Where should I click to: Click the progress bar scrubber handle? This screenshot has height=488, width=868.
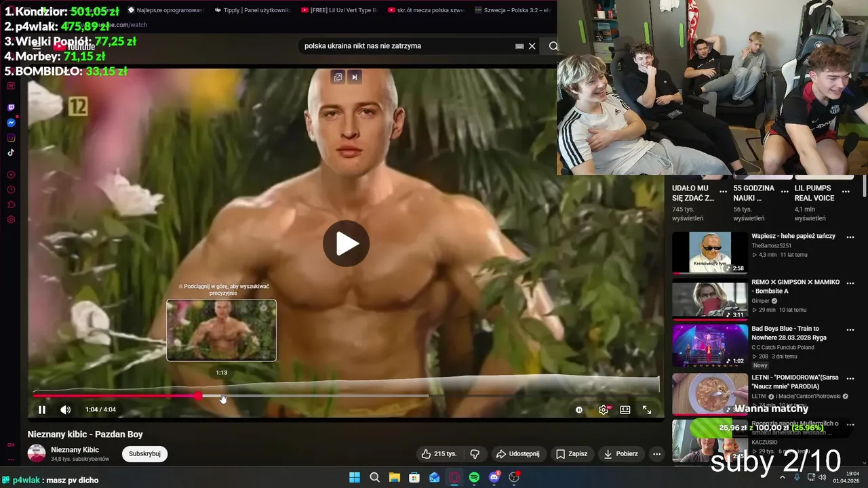click(198, 396)
